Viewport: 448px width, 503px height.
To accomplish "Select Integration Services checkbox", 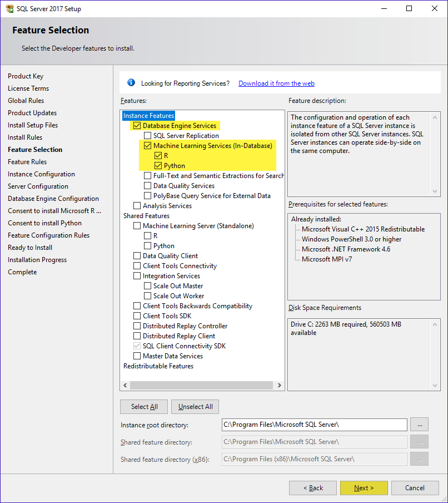I will (x=137, y=275).
